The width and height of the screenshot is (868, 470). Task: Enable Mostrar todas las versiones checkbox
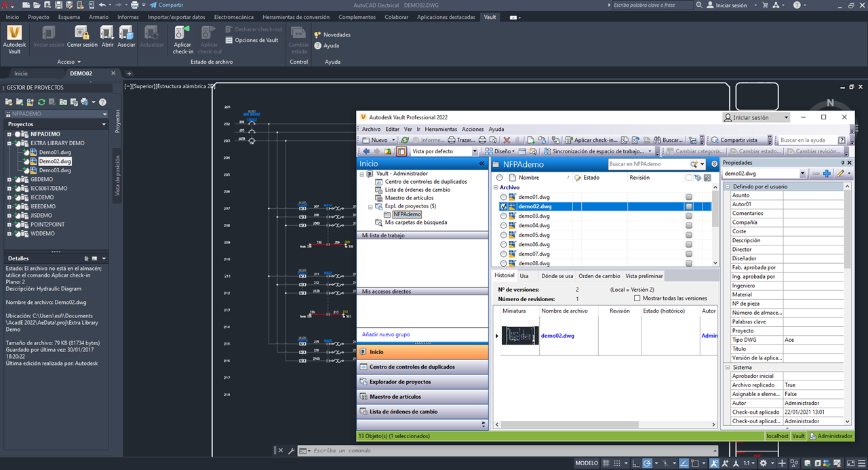click(637, 298)
